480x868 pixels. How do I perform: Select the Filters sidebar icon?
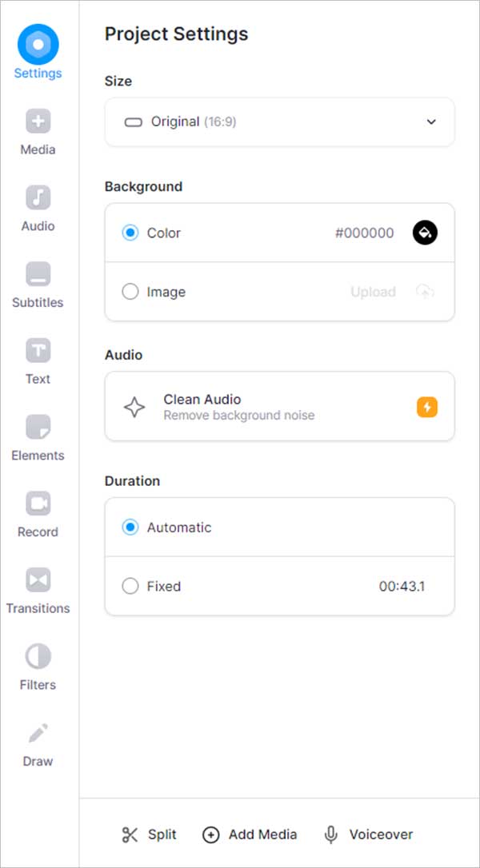pyautogui.click(x=38, y=656)
